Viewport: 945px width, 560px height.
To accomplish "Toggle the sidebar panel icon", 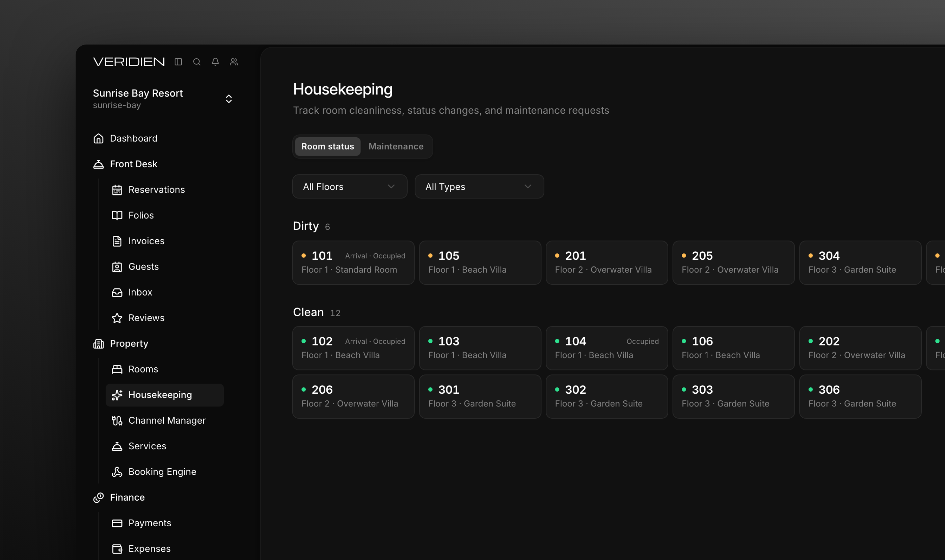I will coord(178,61).
